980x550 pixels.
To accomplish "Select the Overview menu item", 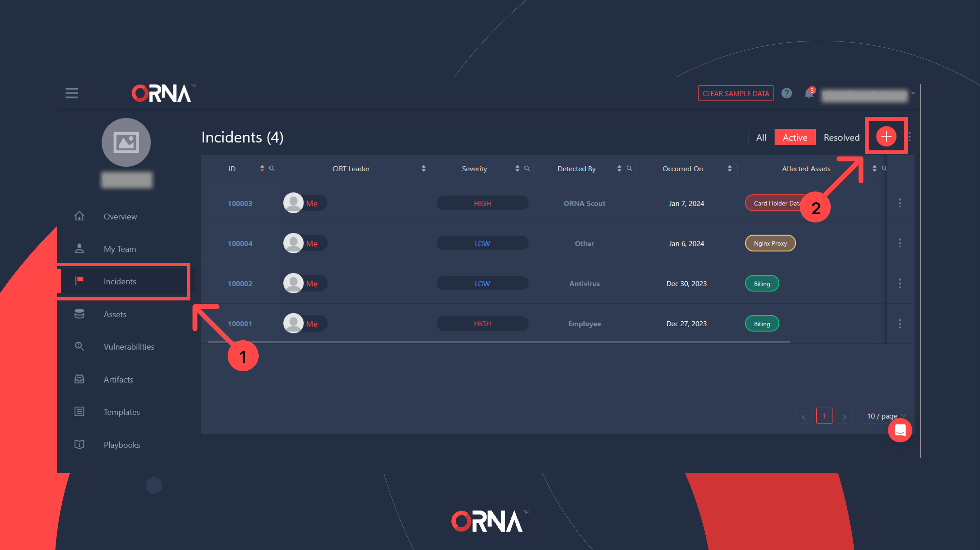I will click(120, 216).
